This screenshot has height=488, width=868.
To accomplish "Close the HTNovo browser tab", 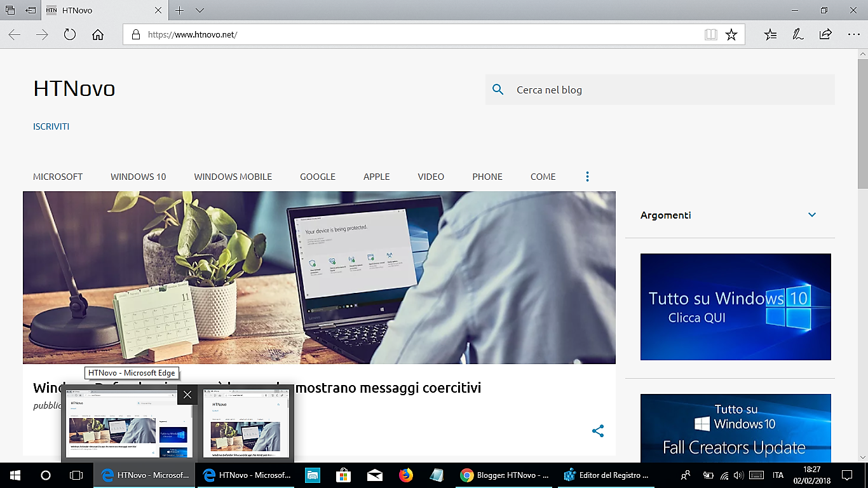I will (158, 10).
